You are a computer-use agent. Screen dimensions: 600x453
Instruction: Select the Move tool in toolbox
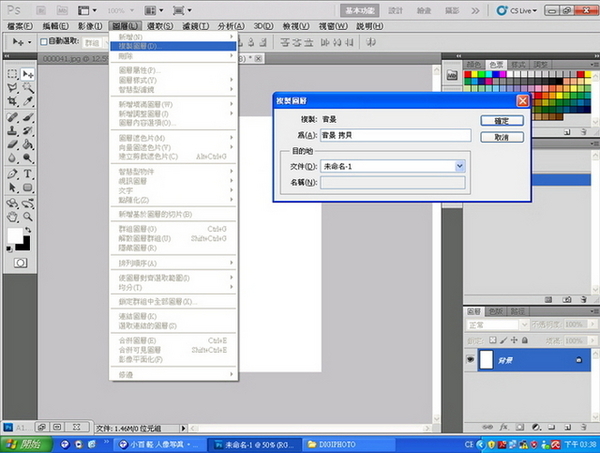pyautogui.click(x=28, y=73)
